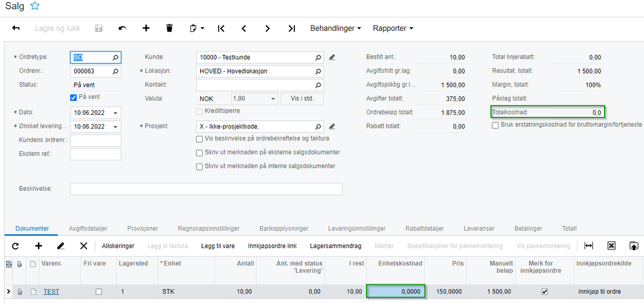Go to the last record

tap(292, 28)
